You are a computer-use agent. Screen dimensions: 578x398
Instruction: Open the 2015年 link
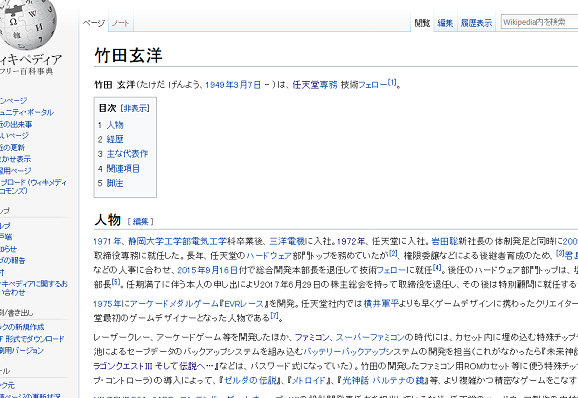192,270
